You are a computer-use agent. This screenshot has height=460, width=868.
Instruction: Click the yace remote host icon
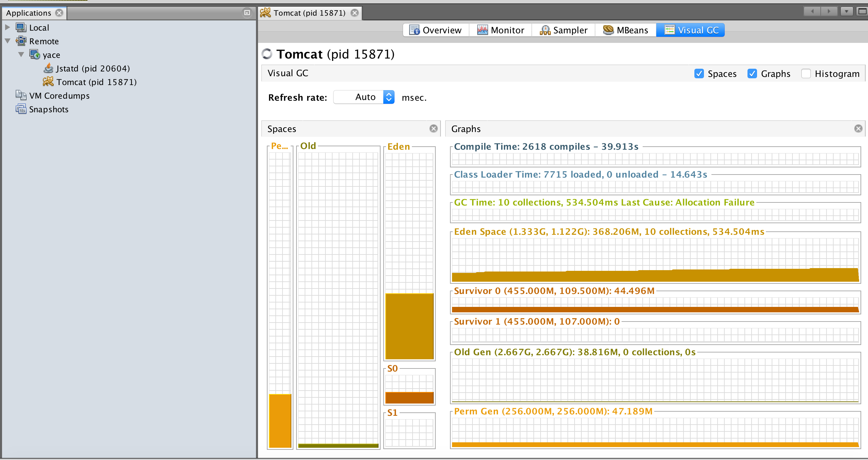click(35, 54)
